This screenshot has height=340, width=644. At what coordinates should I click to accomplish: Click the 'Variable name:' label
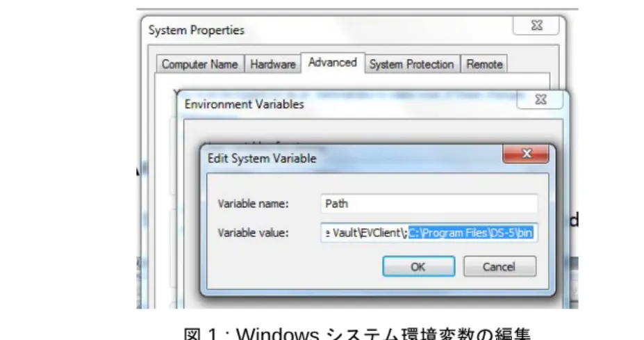254,204
